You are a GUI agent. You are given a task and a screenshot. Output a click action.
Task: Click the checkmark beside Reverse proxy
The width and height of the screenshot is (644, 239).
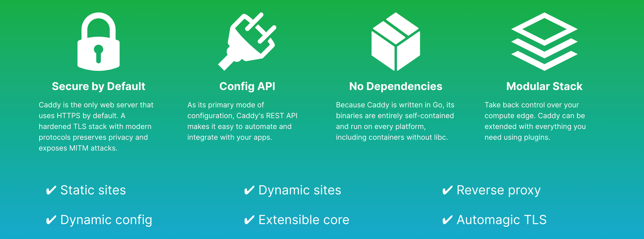(x=447, y=190)
